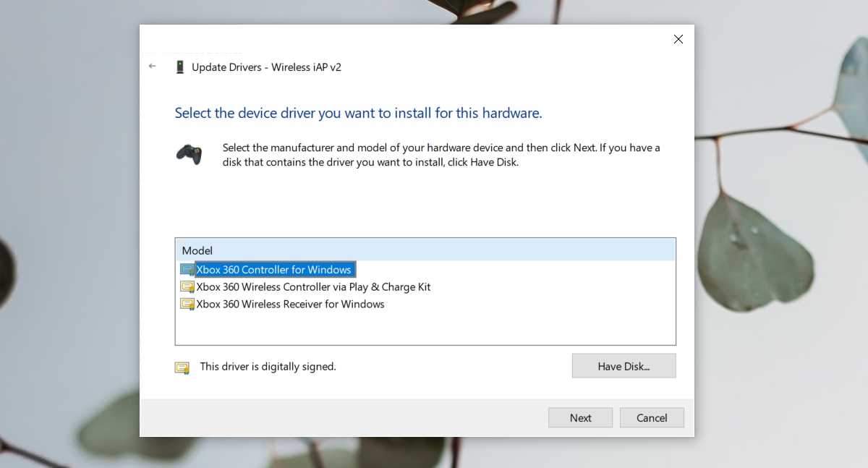Click the "Update Drivers - Wireless iAP v2" title
The image size is (868, 468).
266,67
